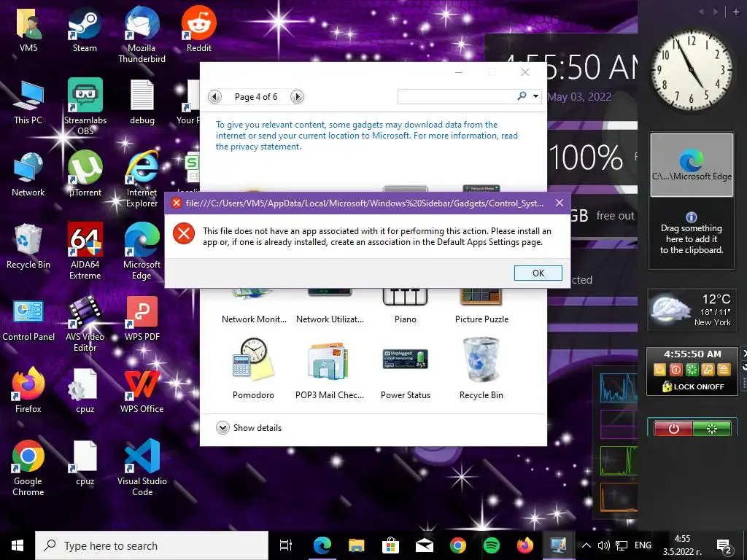Click the wide red power bar button
This screenshot has width=747, height=560.
pyautogui.click(x=673, y=429)
